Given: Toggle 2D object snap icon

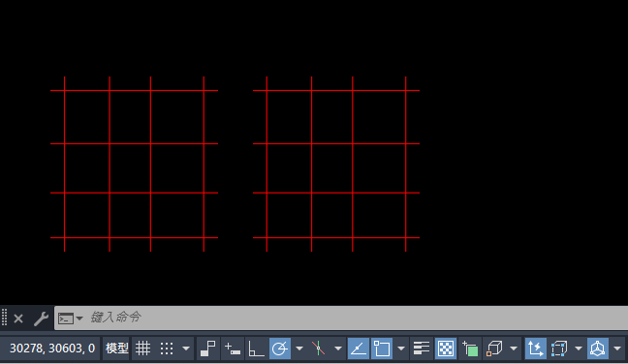Looking at the screenshot, I should [382, 349].
